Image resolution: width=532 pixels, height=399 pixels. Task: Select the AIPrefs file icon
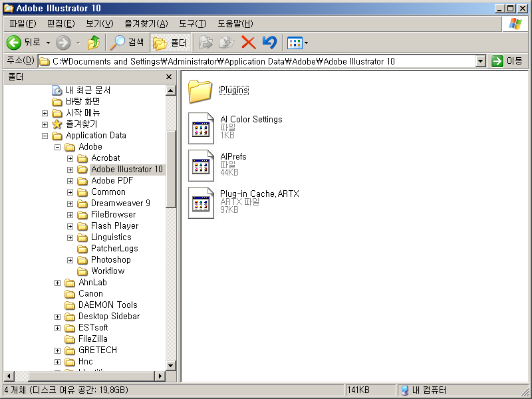click(201, 166)
